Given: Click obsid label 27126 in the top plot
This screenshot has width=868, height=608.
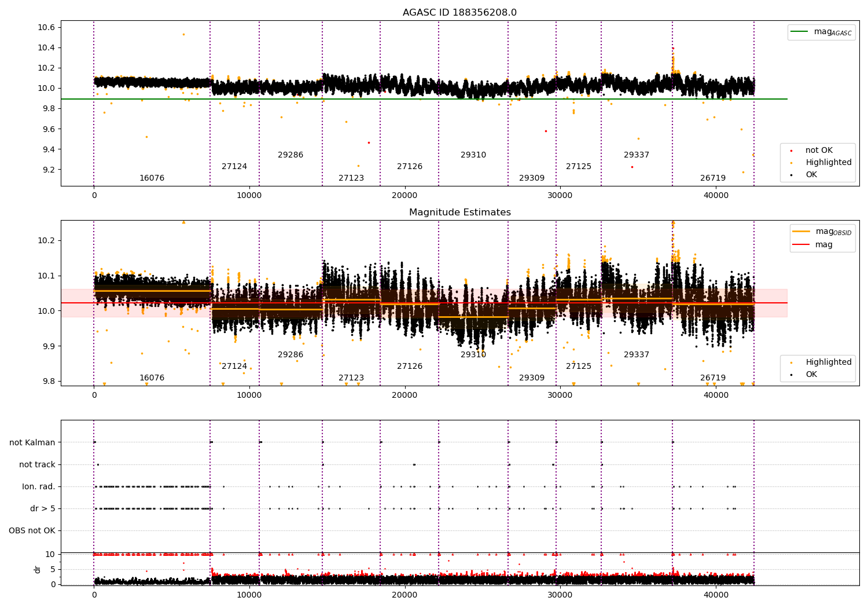Looking at the screenshot, I should pos(410,167).
